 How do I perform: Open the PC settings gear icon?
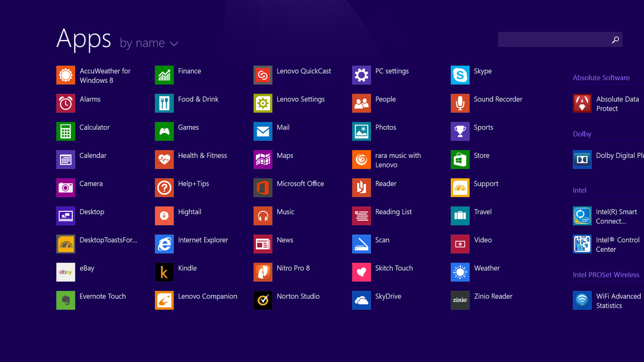(x=362, y=75)
